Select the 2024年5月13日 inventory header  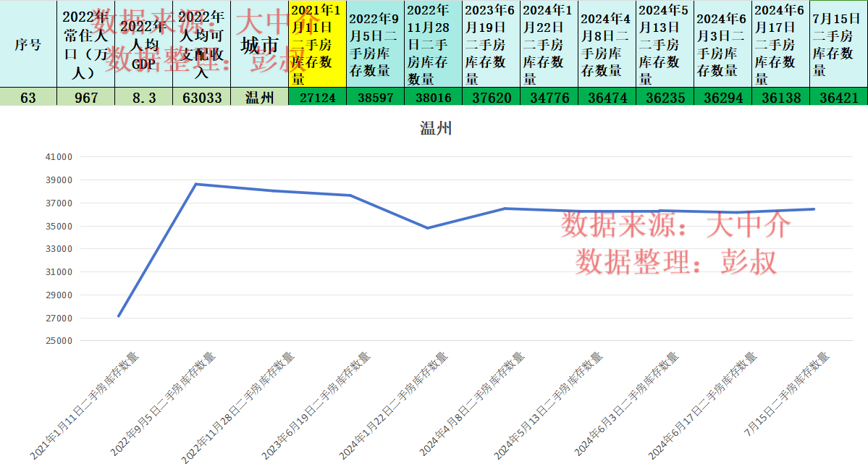point(665,43)
